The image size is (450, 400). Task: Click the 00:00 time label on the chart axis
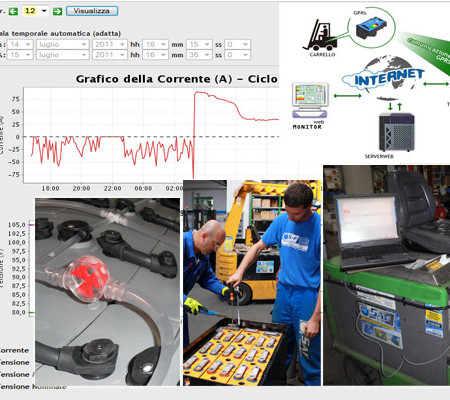[x=143, y=188]
